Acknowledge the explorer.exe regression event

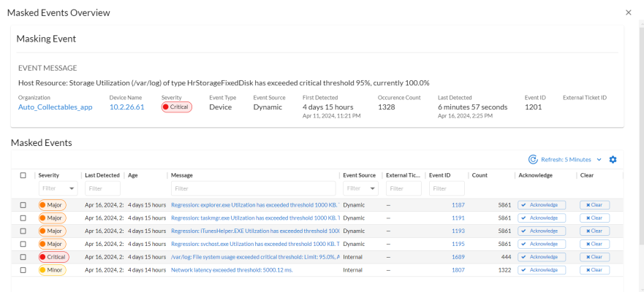[541, 205]
